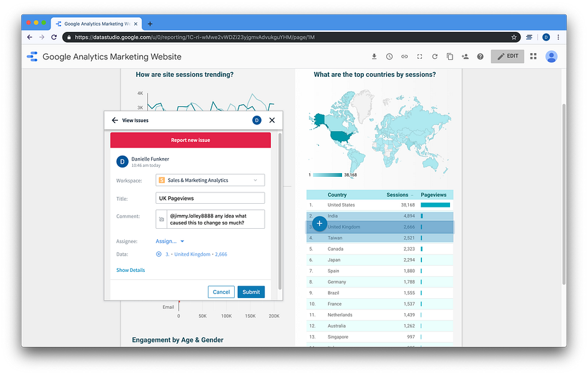Click Report new issue button
This screenshot has width=588, height=375.
click(x=190, y=140)
